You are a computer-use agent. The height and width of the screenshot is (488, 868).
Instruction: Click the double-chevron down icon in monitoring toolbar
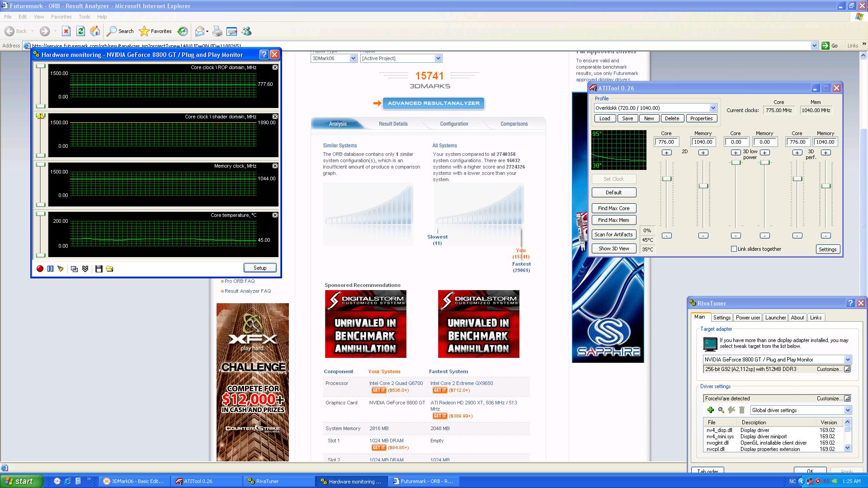(85, 269)
